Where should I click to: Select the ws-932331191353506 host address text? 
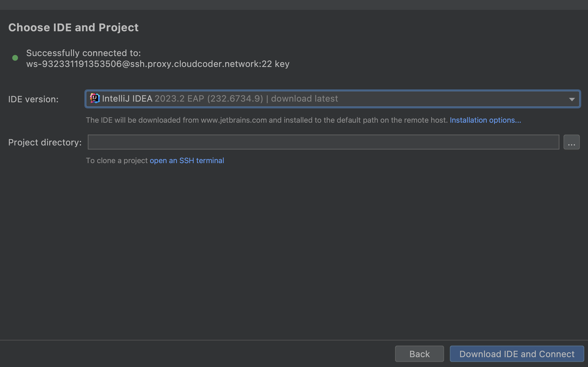158,64
